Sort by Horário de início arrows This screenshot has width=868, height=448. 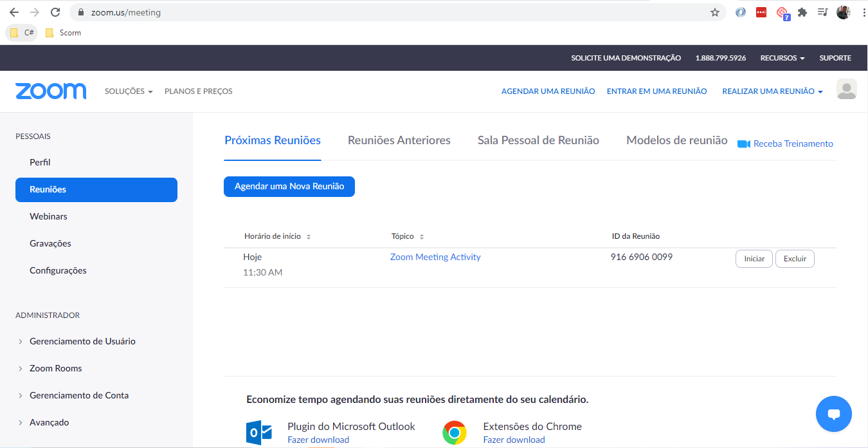click(309, 237)
